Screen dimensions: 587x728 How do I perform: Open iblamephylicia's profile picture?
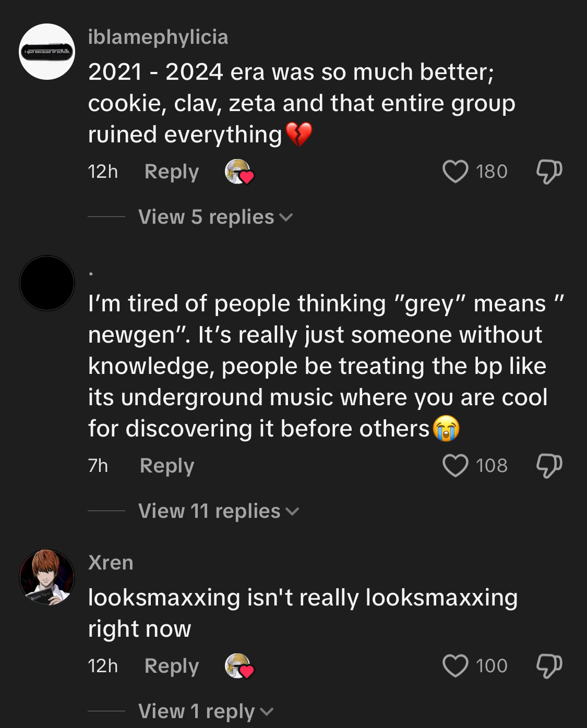coord(47,52)
